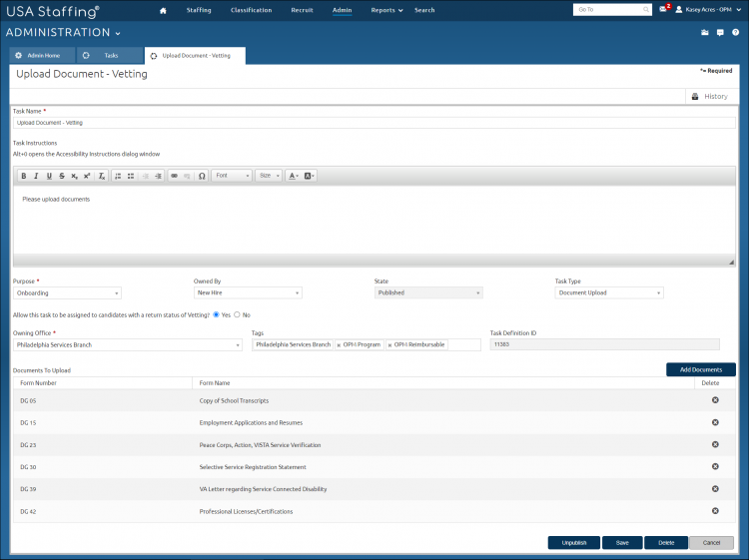Open the Admin menu
Image resolution: width=749 pixels, height=560 pixels.
[x=342, y=10]
